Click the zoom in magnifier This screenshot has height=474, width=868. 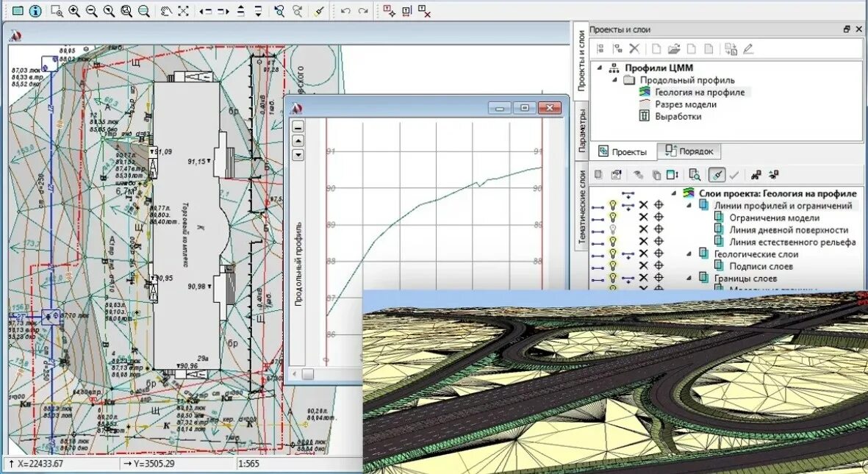click(74, 10)
